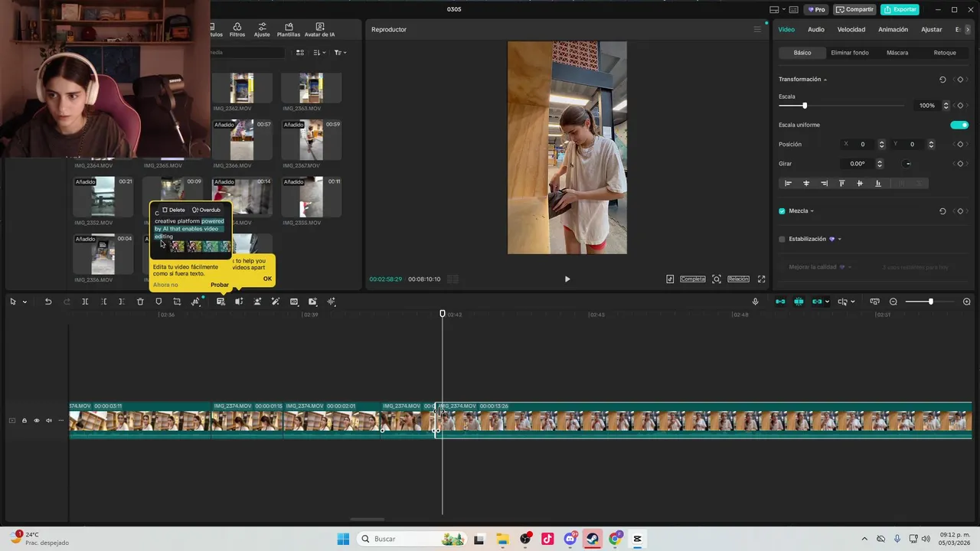Align clip to top edge icon

pyautogui.click(x=841, y=184)
